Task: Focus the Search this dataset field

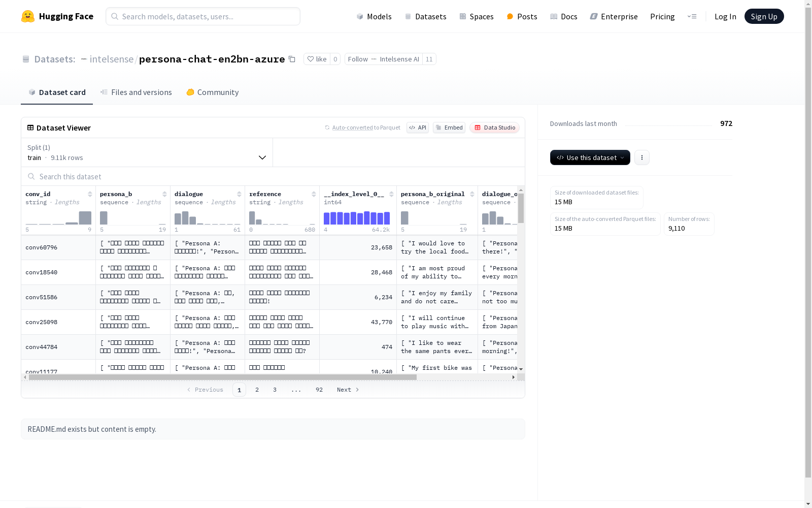Action: (273, 176)
